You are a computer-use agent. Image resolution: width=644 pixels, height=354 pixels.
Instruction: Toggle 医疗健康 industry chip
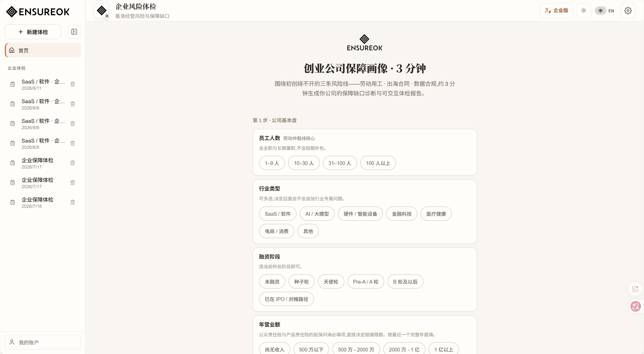pos(436,214)
